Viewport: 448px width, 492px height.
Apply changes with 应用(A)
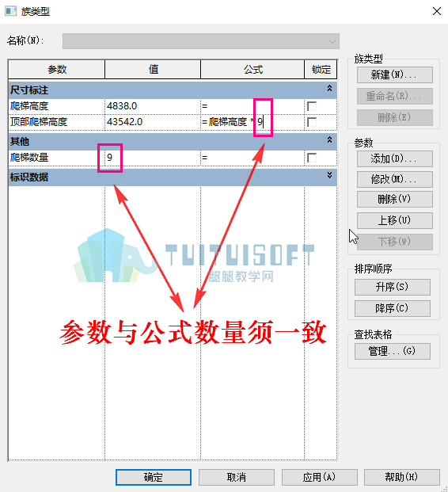pos(320,477)
